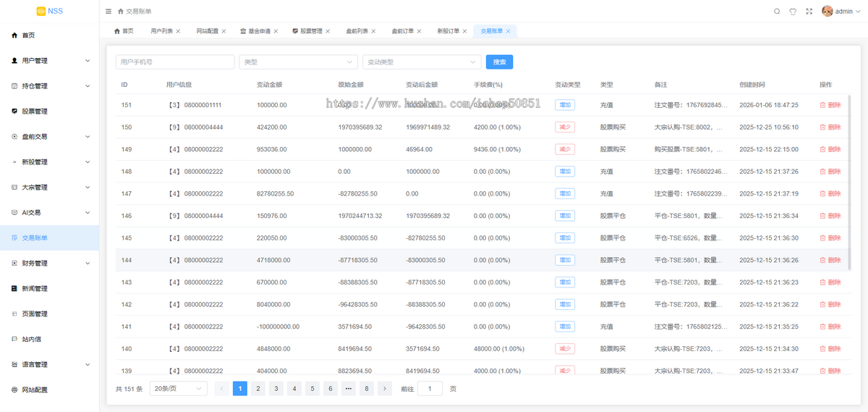
Task: Click 用户管理 person icon in sidebar
Action: (x=14, y=61)
